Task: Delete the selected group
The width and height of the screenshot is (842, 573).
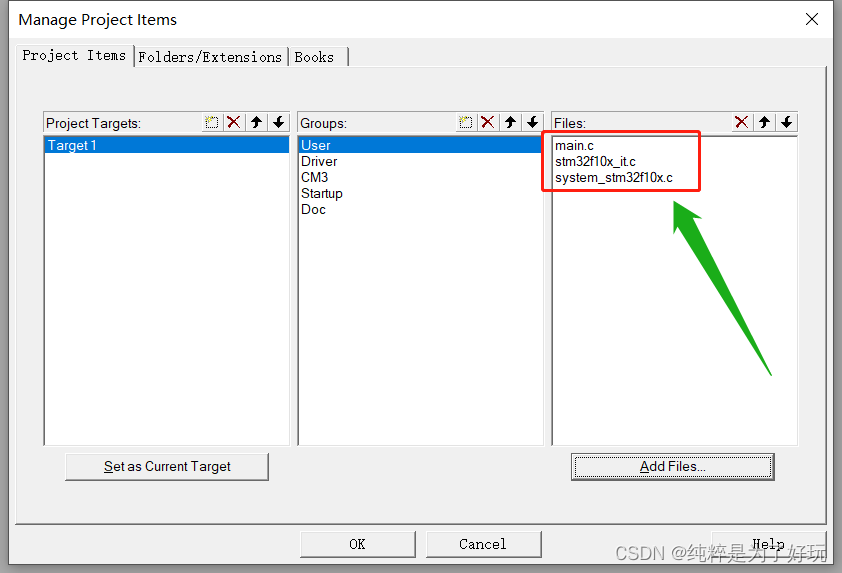Action: click(488, 122)
